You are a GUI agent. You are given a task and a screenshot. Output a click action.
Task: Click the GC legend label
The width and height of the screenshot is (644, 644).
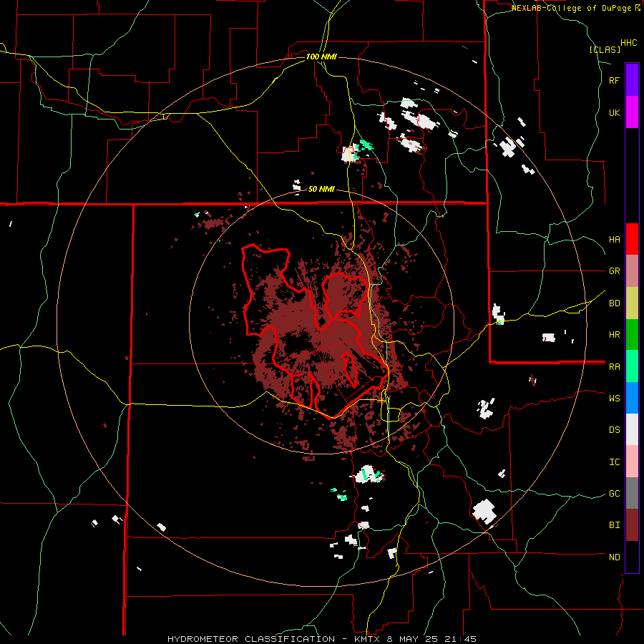pyautogui.click(x=614, y=494)
